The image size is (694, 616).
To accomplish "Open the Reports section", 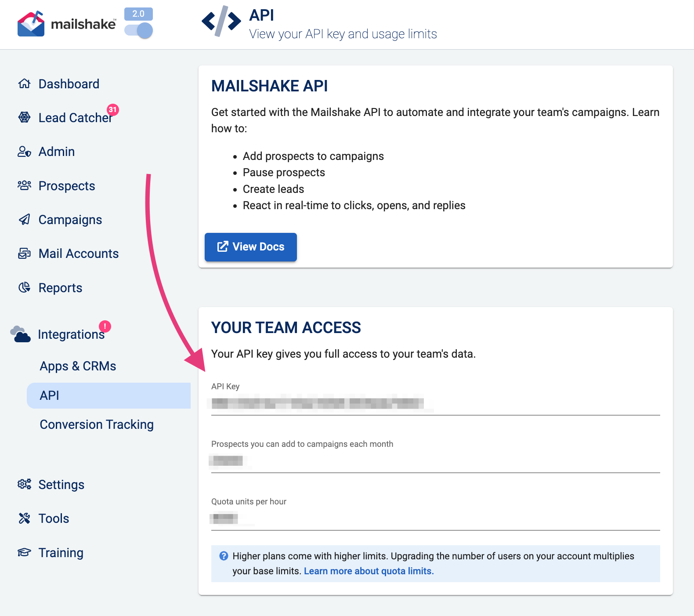I will tap(60, 288).
